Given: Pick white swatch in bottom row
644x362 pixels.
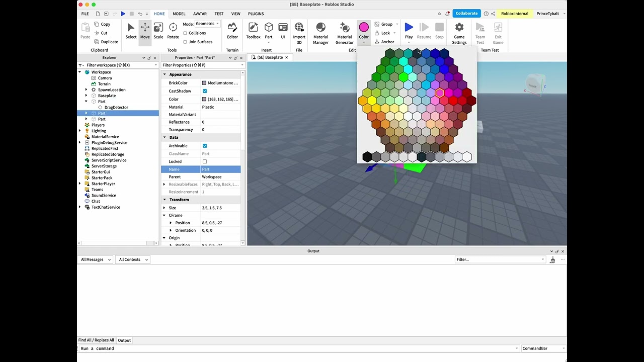Looking at the screenshot, I should pos(467,157).
